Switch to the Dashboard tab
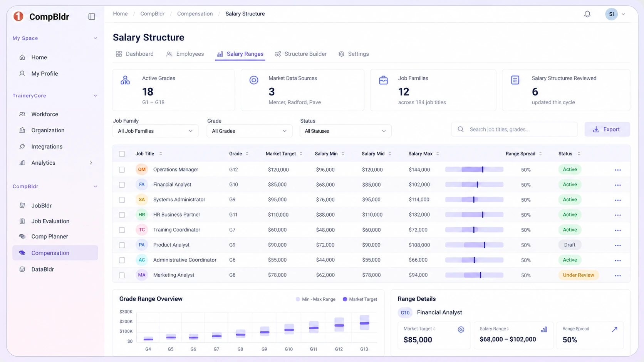Screen dimensions: 644x362 pyautogui.click(x=134, y=54)
